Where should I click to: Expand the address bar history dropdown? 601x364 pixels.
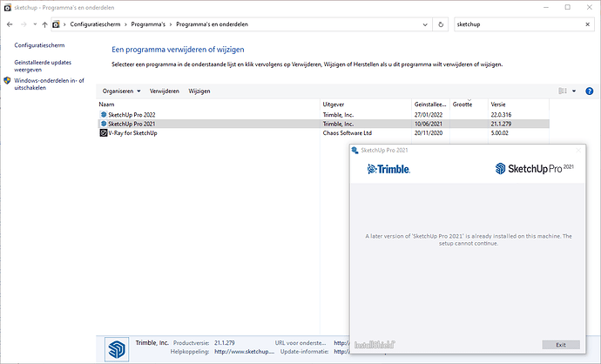tap(425, 24)
